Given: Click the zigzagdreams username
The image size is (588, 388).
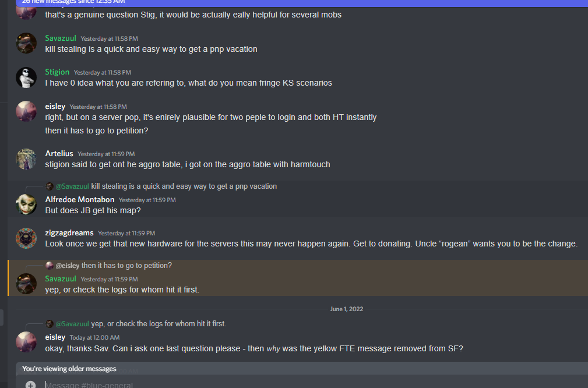Looking at the screenshot, I should (x=69, y=233).
